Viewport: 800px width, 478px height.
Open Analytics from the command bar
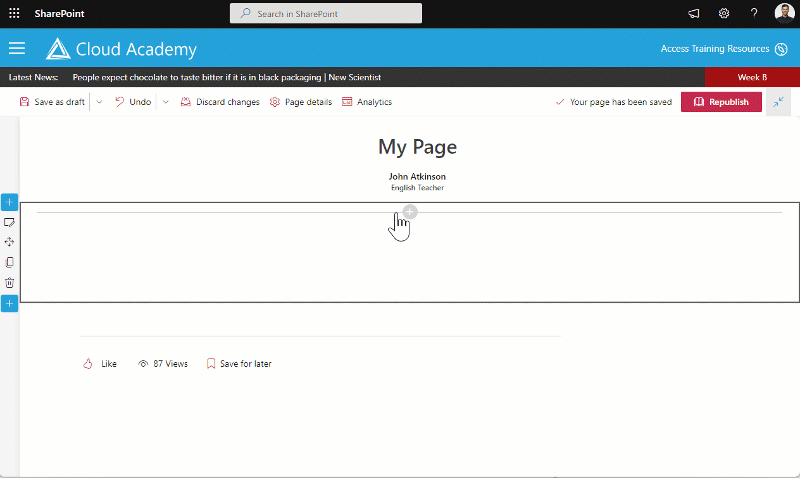click(367, 102)
